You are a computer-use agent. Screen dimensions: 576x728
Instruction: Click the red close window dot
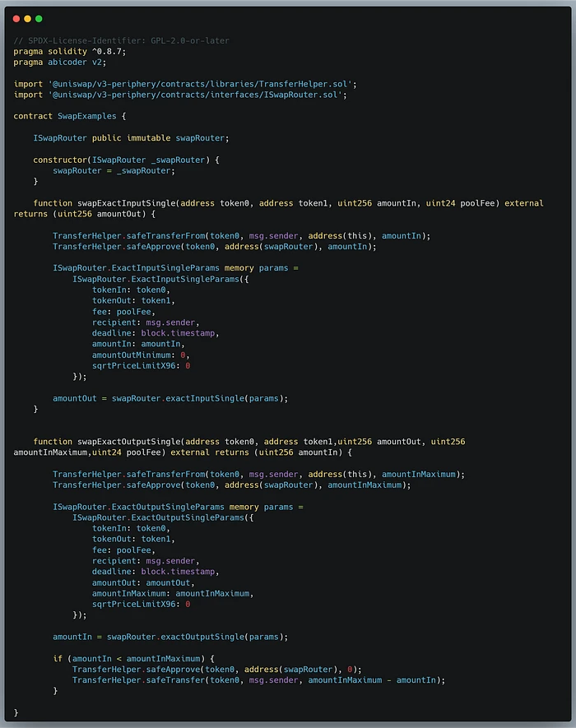coord(16,18)
